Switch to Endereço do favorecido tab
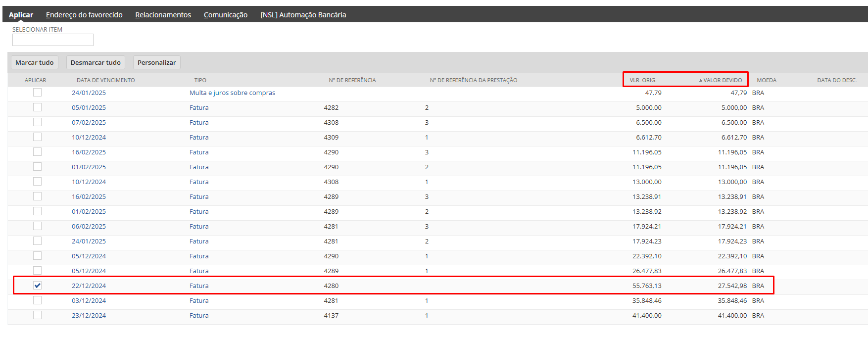This screenshot has width=868, height=337. click(x=84, y=15)
